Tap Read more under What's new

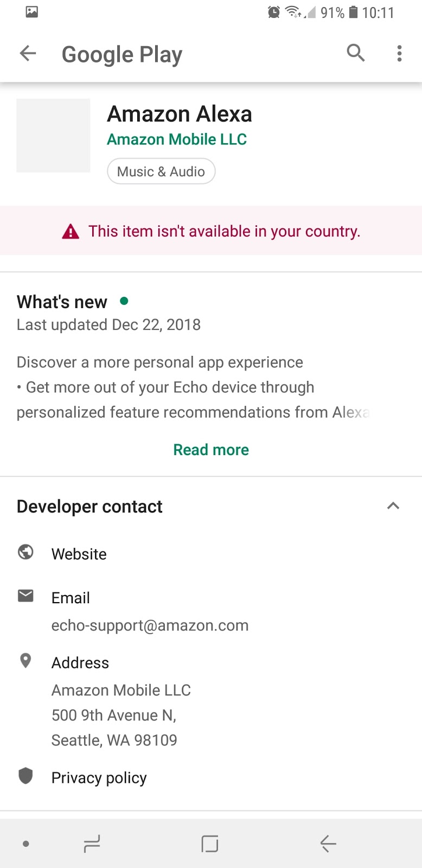[x=211, y=450]
